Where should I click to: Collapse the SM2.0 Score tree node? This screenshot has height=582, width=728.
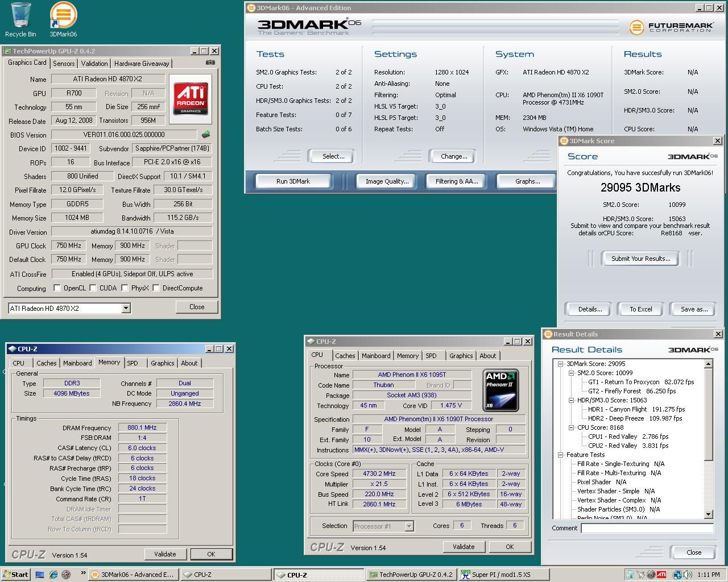coord(572,373)
